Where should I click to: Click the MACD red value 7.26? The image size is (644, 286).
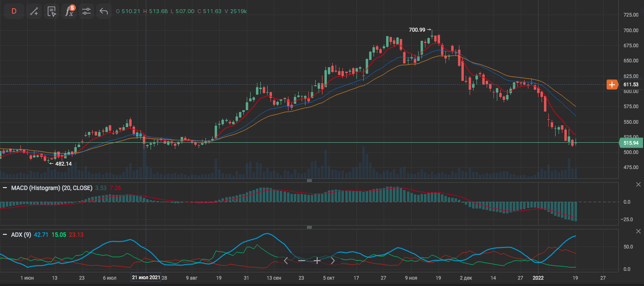point(115,188)
